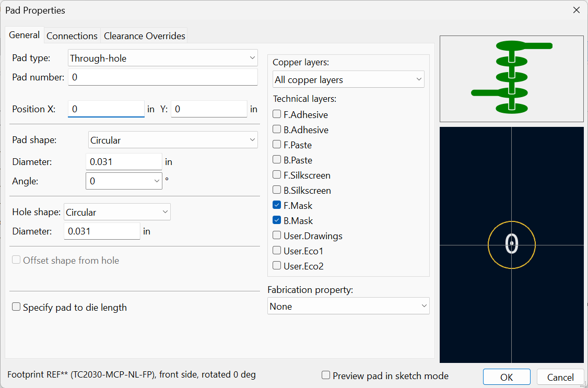
Task: Close the Pad Properties dialog
Action: click(x=576, y=10)
